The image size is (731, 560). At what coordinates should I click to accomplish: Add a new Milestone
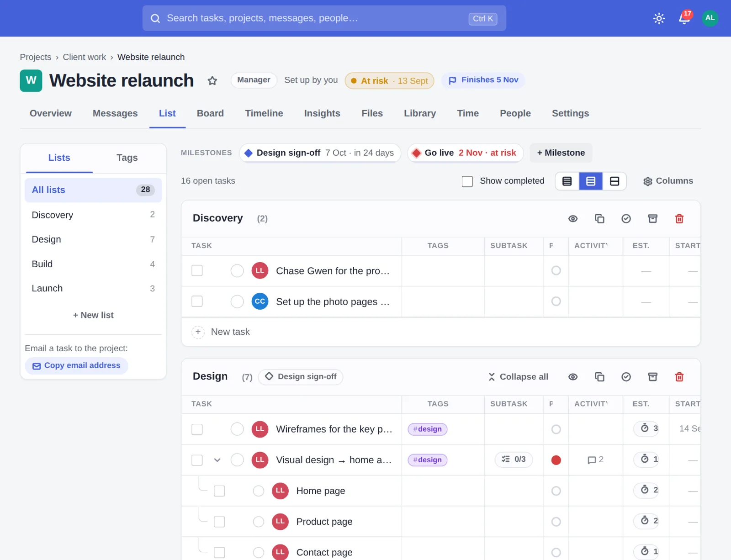coord(561,153)
